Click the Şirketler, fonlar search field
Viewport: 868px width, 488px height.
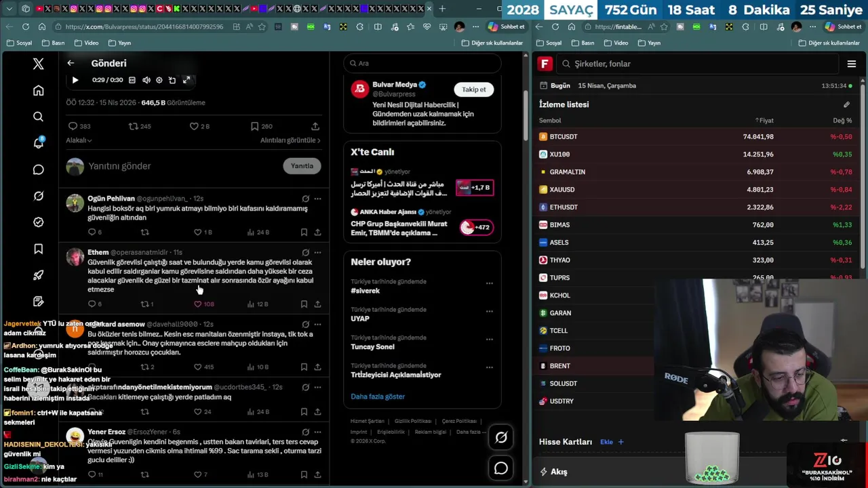[x=698, y=64]
